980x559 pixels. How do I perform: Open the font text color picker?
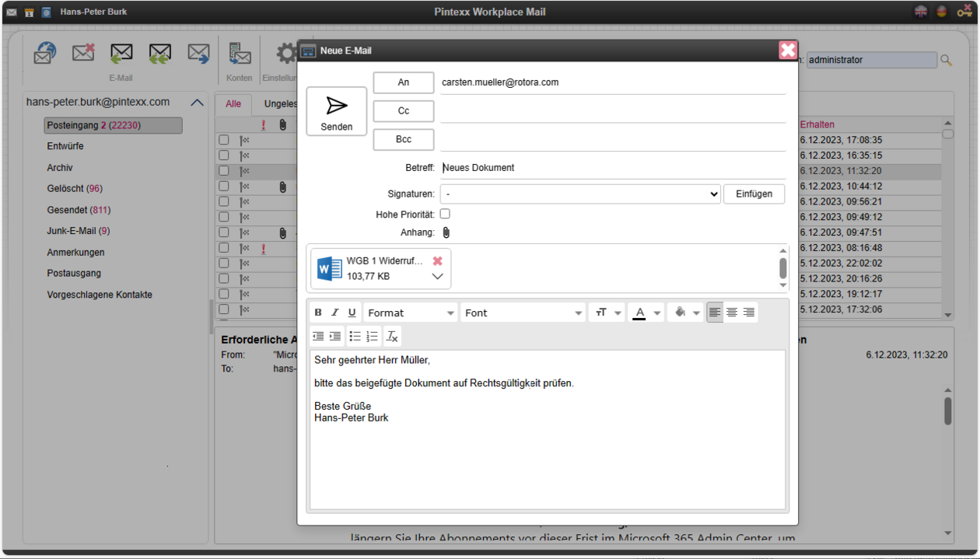coord(639,312)
